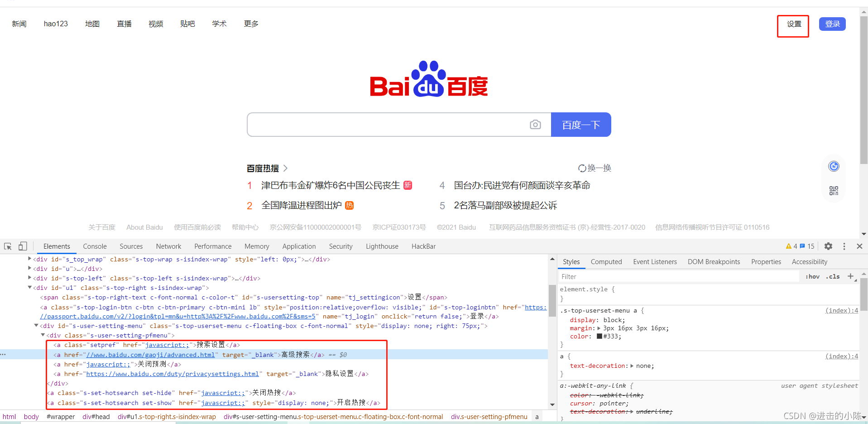Screen dimensions: 868x424
Task: Toggle element state with :hov
Action: click(x=812, y=276)
